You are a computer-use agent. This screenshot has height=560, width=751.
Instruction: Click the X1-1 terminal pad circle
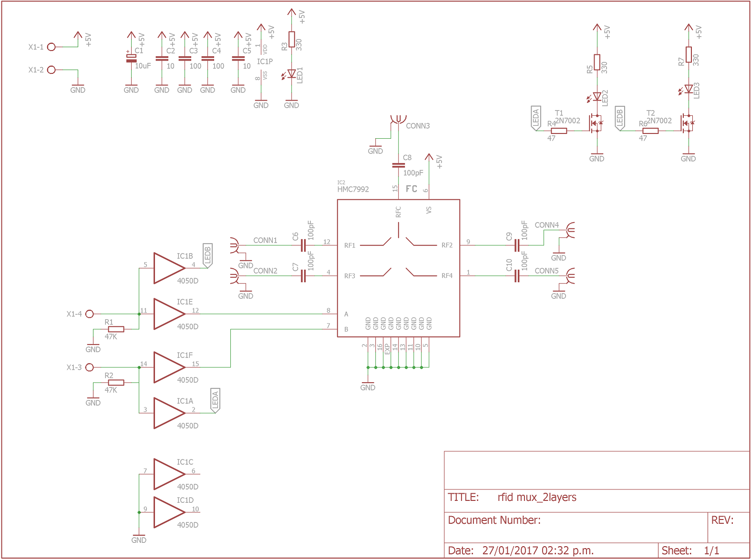(51, 47)
